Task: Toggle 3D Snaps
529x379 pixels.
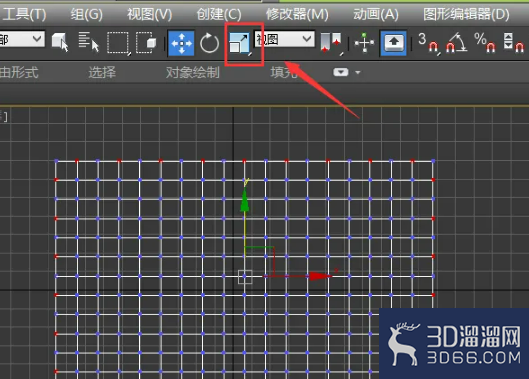Action: [428, 43]
